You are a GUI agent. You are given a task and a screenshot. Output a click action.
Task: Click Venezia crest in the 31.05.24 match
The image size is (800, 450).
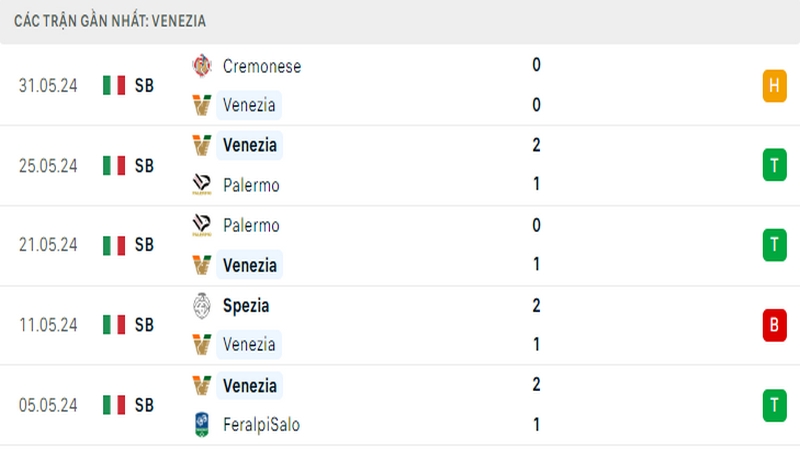pyautogui.click(x=202, y=105)
